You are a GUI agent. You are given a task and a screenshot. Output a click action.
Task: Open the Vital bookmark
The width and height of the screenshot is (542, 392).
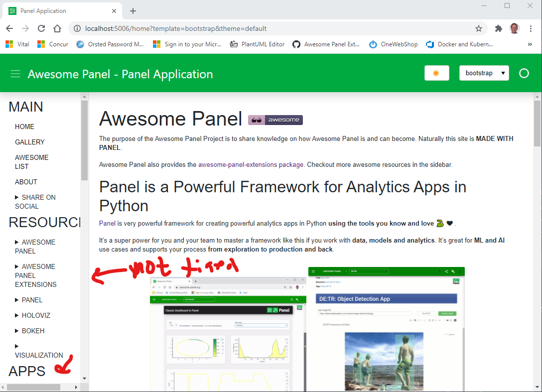pos(17,44)
